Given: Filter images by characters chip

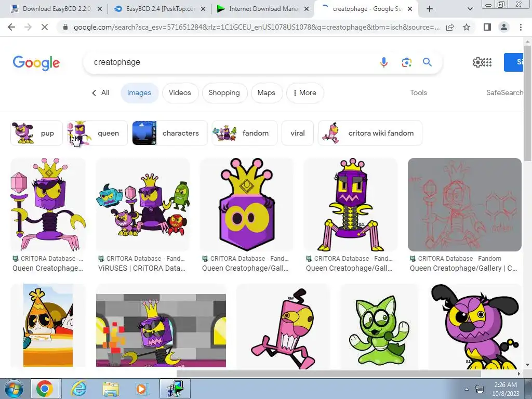Looking at the screenshot, I should click(x=170, y=133).
